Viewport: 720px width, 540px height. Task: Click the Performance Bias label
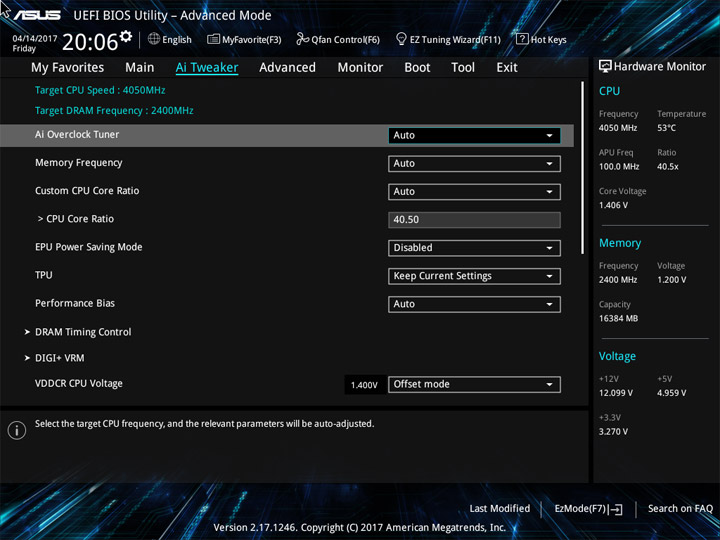coord(75,303)
